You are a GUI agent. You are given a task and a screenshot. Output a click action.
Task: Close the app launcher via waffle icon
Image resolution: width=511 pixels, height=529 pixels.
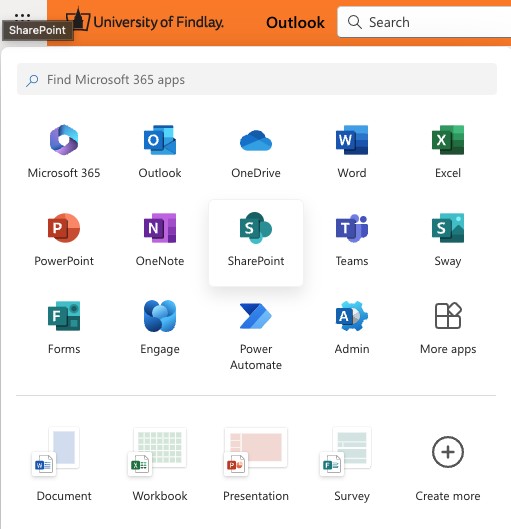(23, 16)
